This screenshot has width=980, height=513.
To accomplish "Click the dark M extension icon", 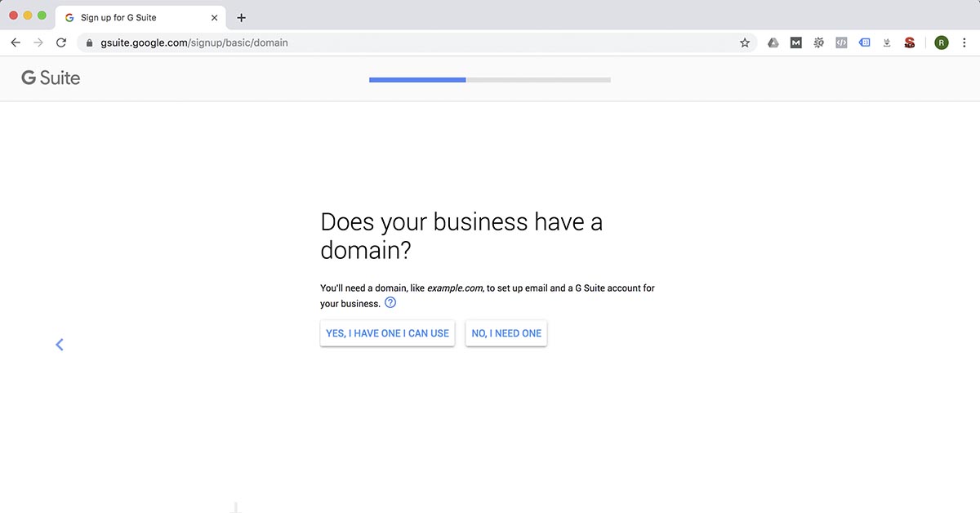I will [x=795, y=42].
